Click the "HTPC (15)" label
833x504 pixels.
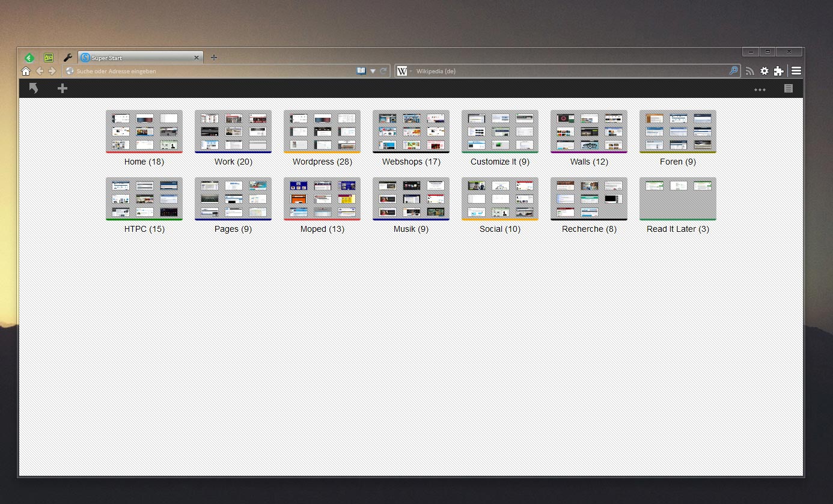144,229
